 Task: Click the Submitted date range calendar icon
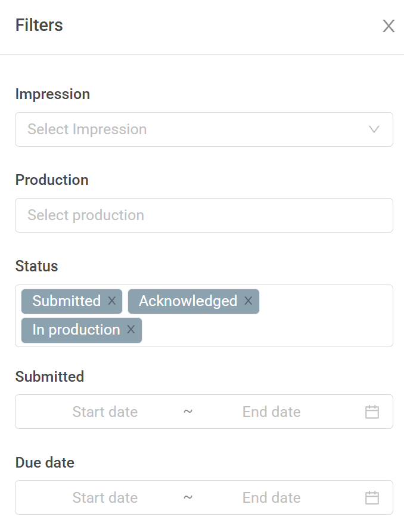coord(372,412)
